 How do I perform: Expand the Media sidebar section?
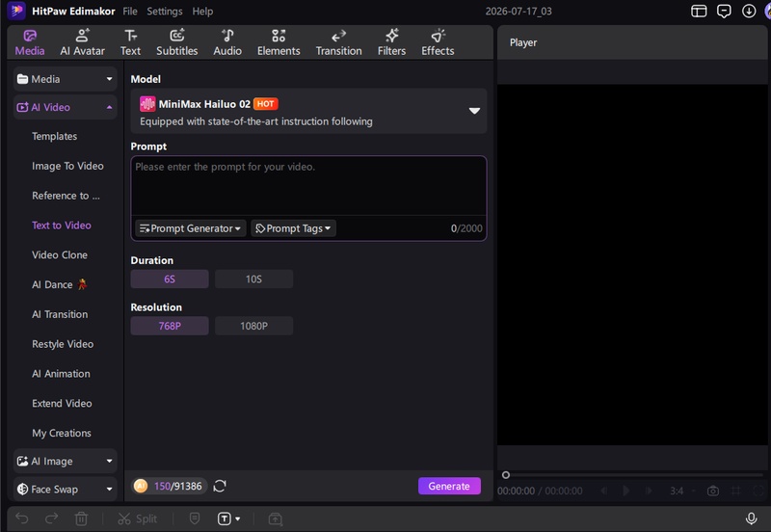pos(66,79)
